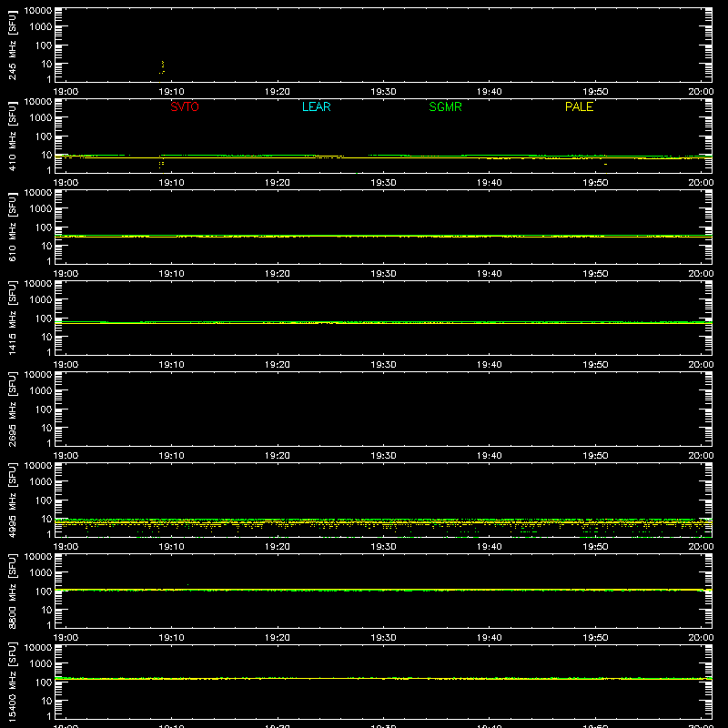The image size is (728, 728).
Task: Click the 19:30 tick label under 245 MHz plot
Action: click(x=383, y=92)
